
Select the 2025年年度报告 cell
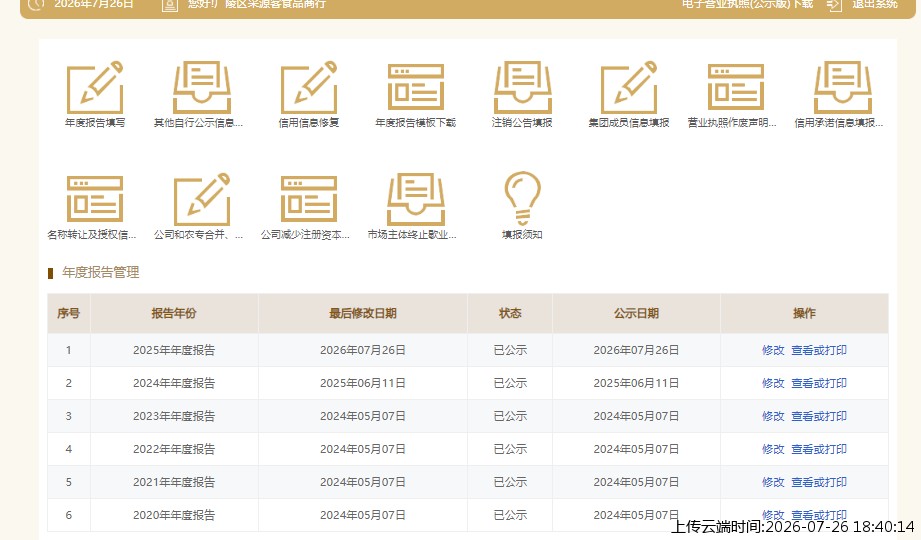[x=174, y=350]
